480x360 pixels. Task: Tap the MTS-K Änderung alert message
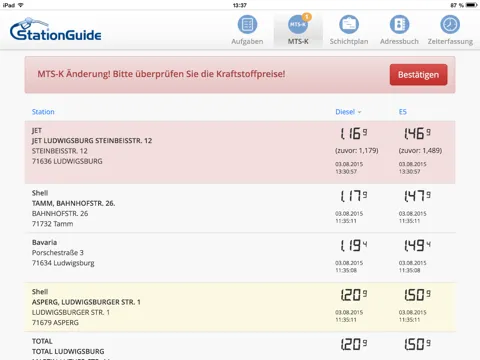coord(161,74)
